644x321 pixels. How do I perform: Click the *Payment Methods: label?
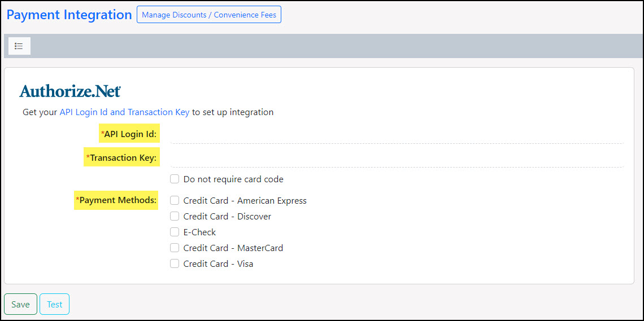[116, 200]
